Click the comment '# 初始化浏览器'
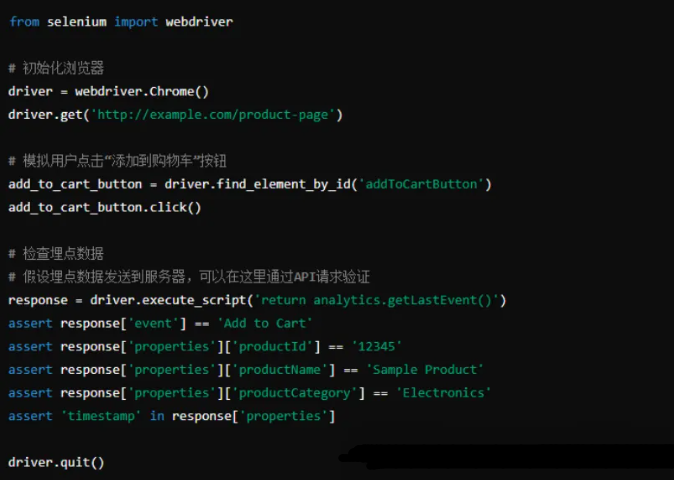This screenshot has width=674, height=480. pyautogui.click(x=56, y=68)
